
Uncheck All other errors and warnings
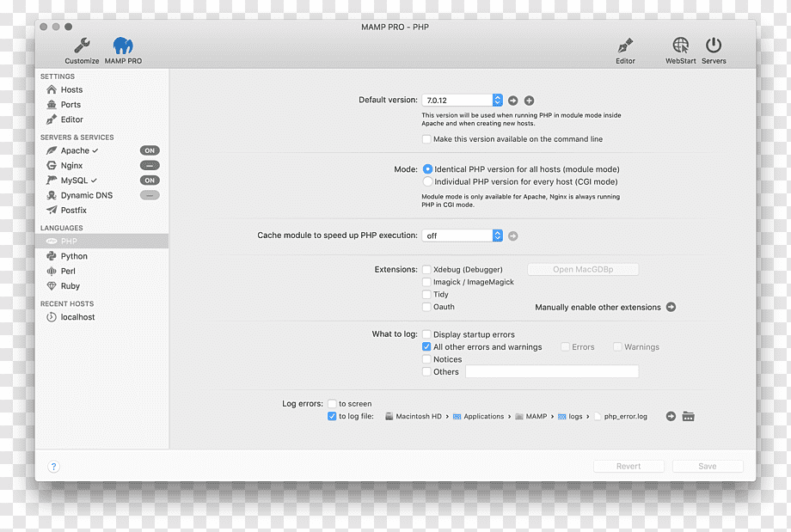[x=426, y=347]
